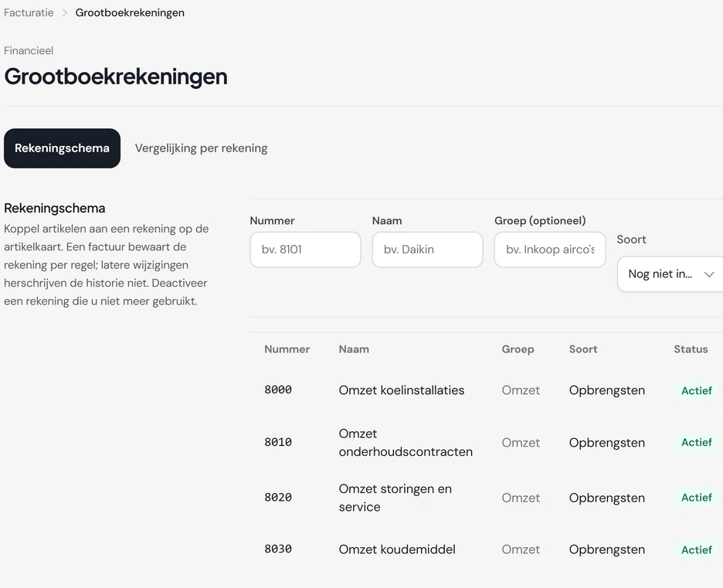This screenshot has height=588, width=723.
Task: Click Actief badge for account 8010
Action: pos(696,442)
